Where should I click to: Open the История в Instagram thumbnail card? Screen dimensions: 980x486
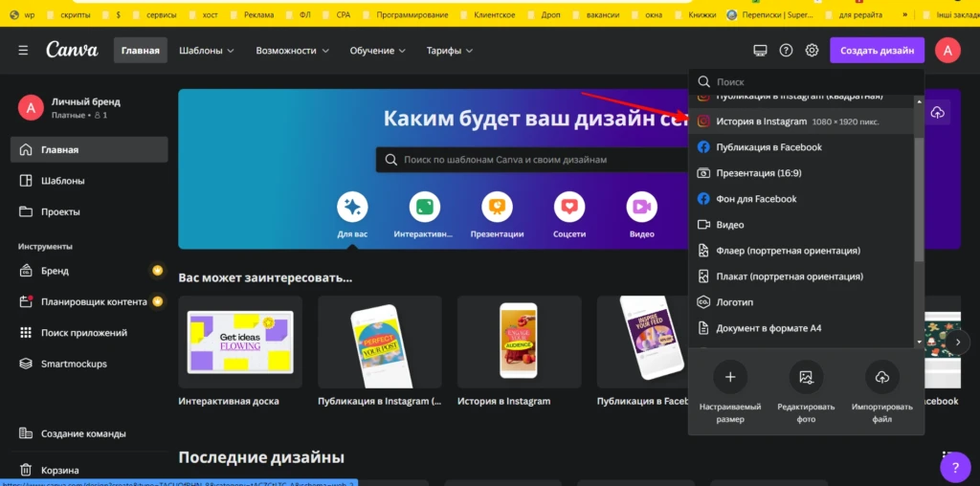[519, 342]
